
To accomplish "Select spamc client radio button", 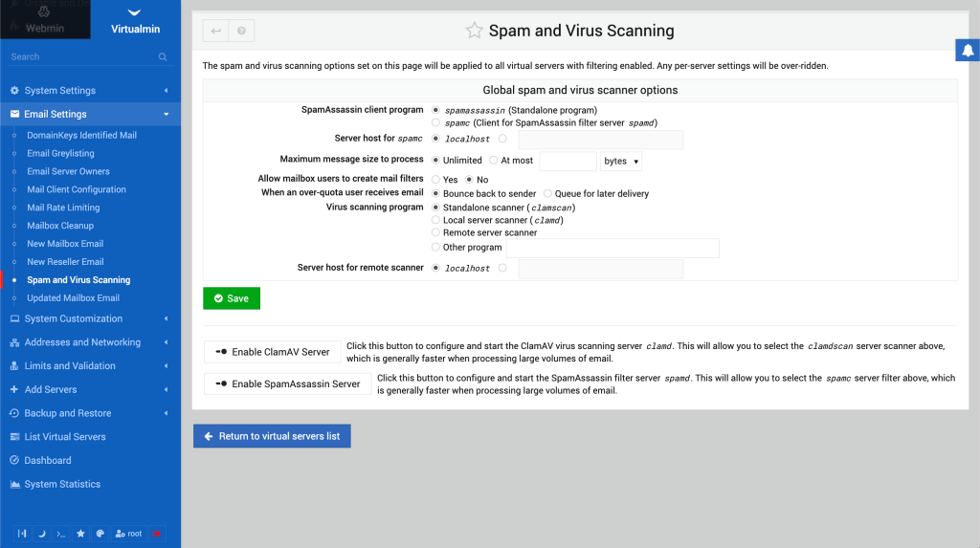I will click(436, 122).
